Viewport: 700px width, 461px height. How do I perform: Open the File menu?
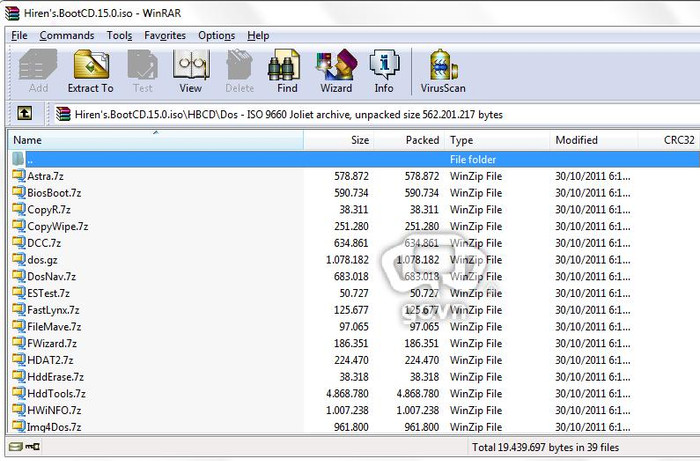[19, 36]
